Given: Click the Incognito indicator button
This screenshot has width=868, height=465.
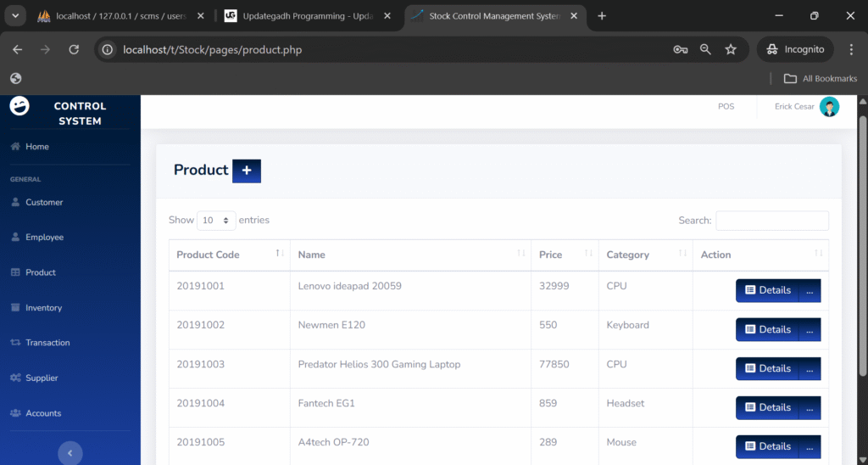Looking at the screenshot, I should point(795,49).
